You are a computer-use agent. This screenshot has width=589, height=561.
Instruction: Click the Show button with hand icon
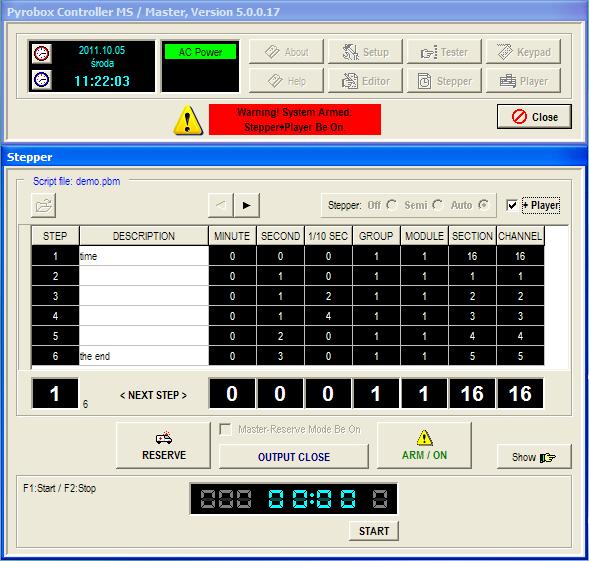point(534,457)
